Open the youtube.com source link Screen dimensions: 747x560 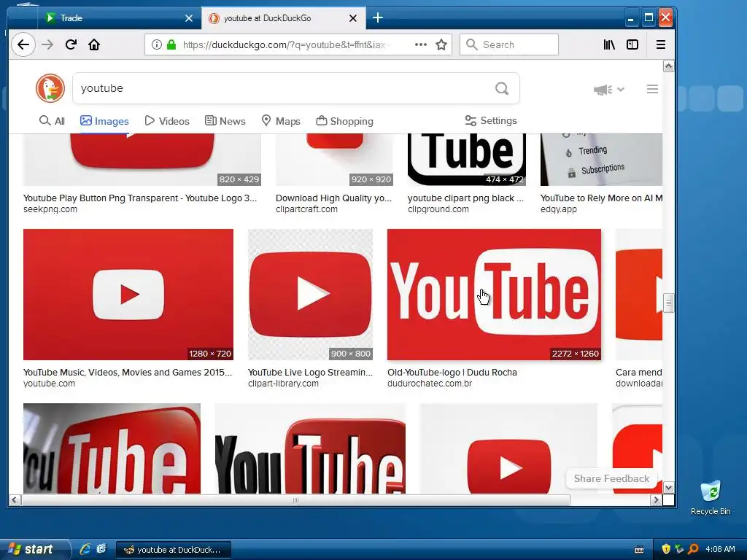pos(49,384)
